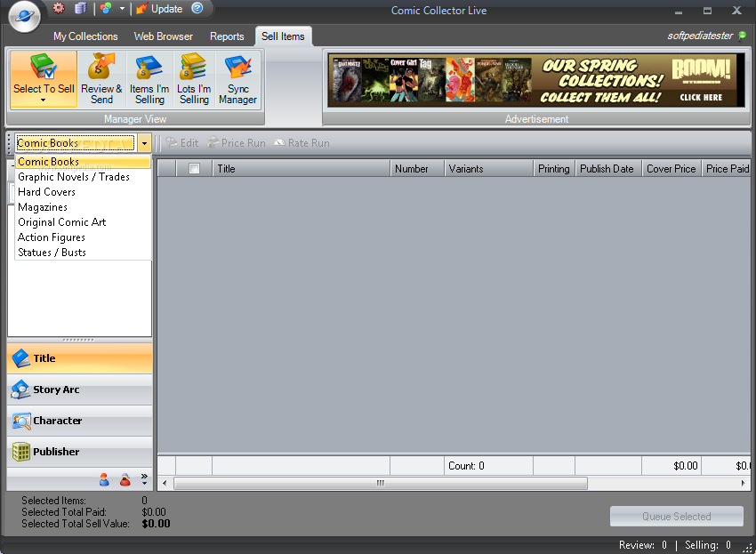This screenshot has width=756, height=554.
Task: Sort by Cover Price column header
Action: (672, 169)
